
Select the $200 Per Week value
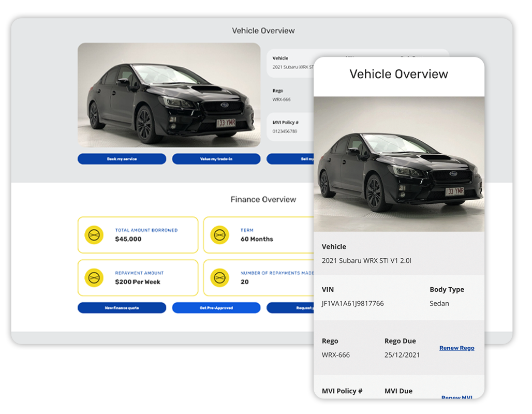[138, 282]
